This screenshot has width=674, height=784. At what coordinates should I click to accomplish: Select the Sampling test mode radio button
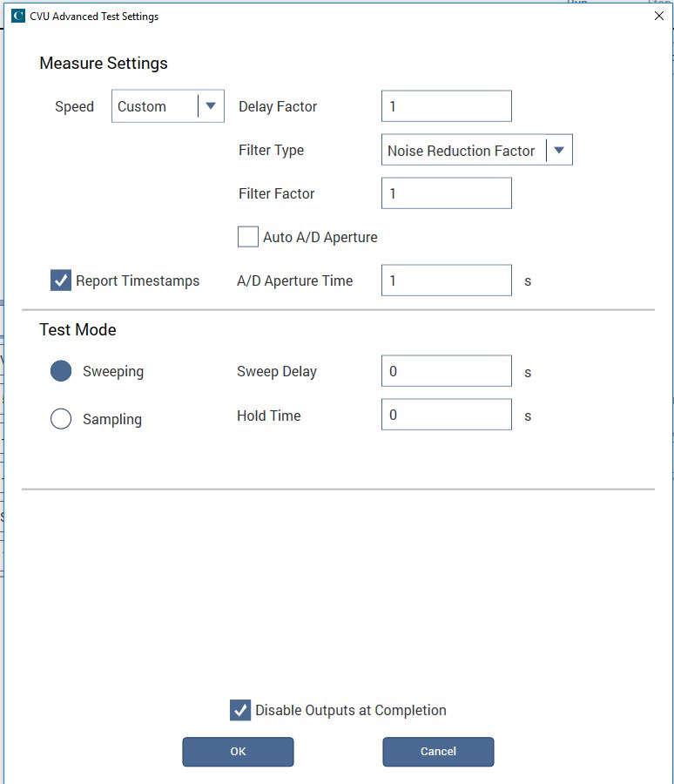[x=61, y=418]
